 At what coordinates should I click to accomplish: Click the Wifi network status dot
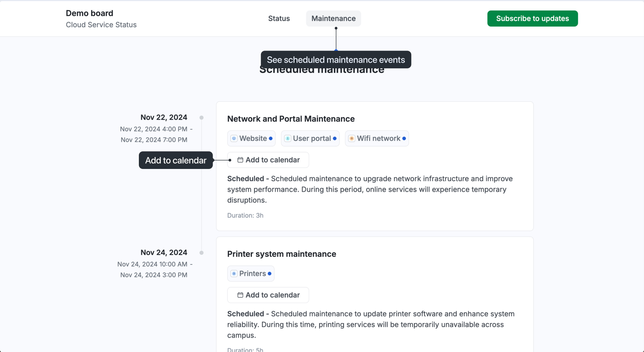pyautogui.click(x=404, y=138)
